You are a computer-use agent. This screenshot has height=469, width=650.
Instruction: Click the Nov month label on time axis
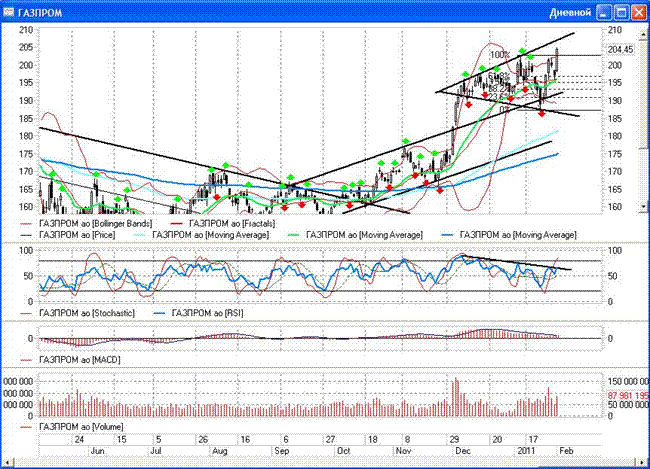point(403,451)
